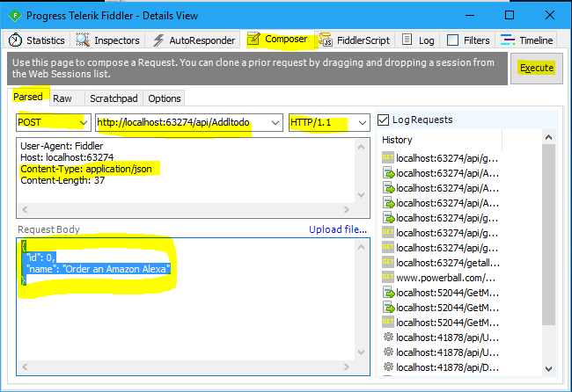572x392 pixels.
Task: Click the GET icon beside localhost:63274/getall
Action: pos(388,262)
